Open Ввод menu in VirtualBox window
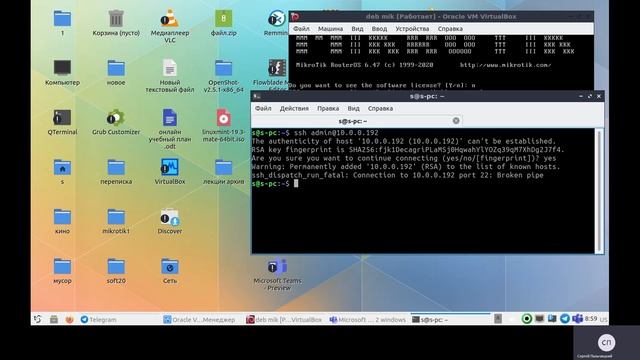640x360 pixels. tap(379, 29)
